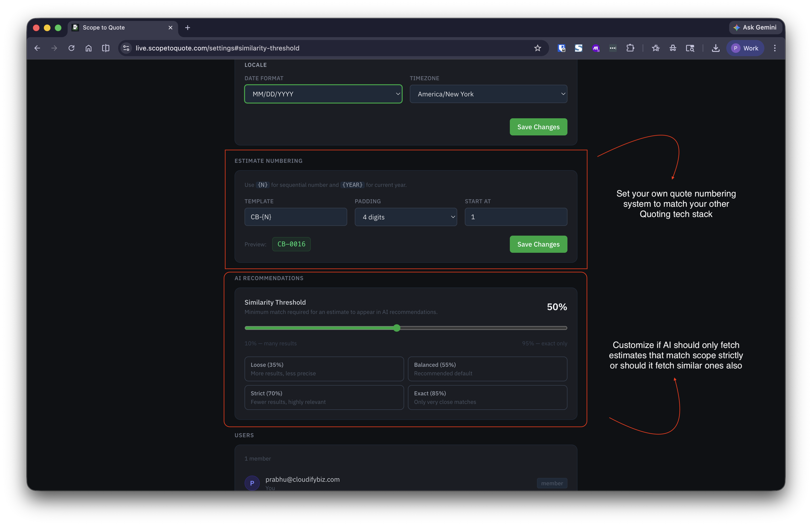Click the browser Reload button
812x526 pixels.
pyautogui.click(x=71, y=48)
